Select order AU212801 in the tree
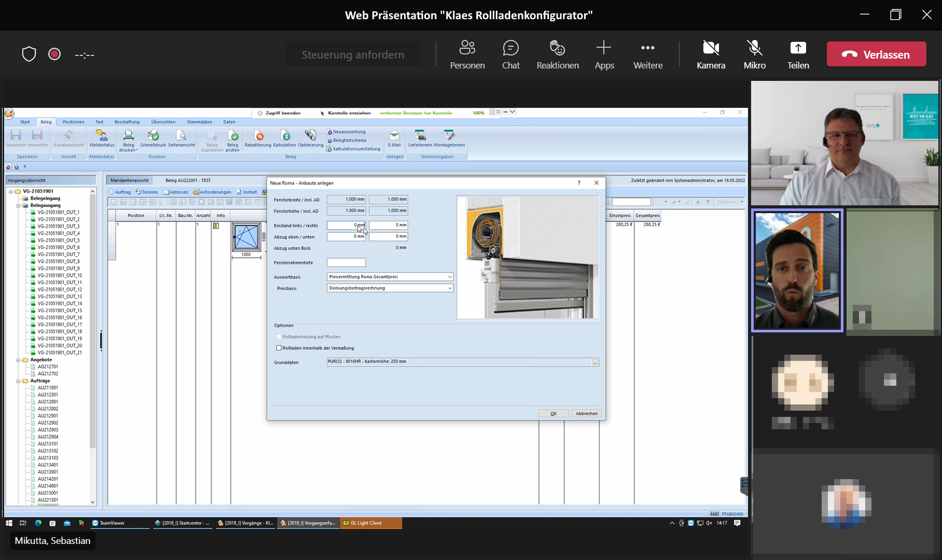The image size is (942, 560). click(48, 402)
